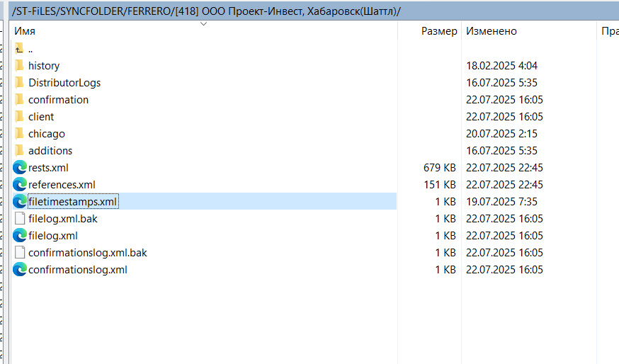Select the 'chicago' folder name
619x364 pixels.
(x=47, y=134)
